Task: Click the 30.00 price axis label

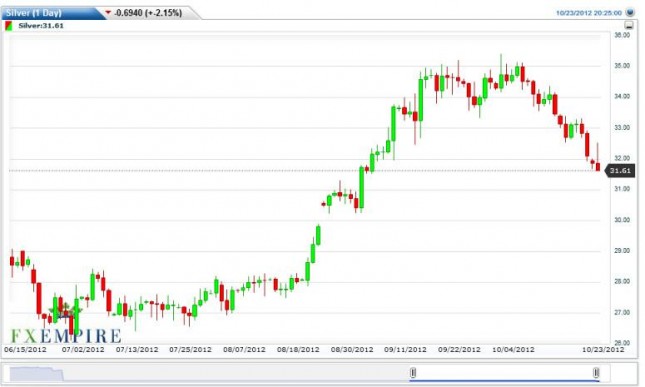Action: [x=622, y=220]
